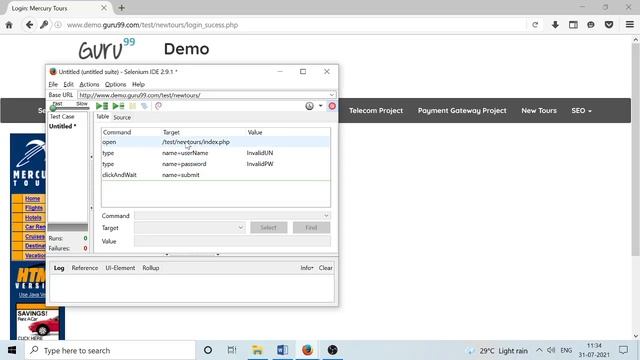Open New Tours nav link
This screenshot has height=360, width=640.
(x=539, y=111)
